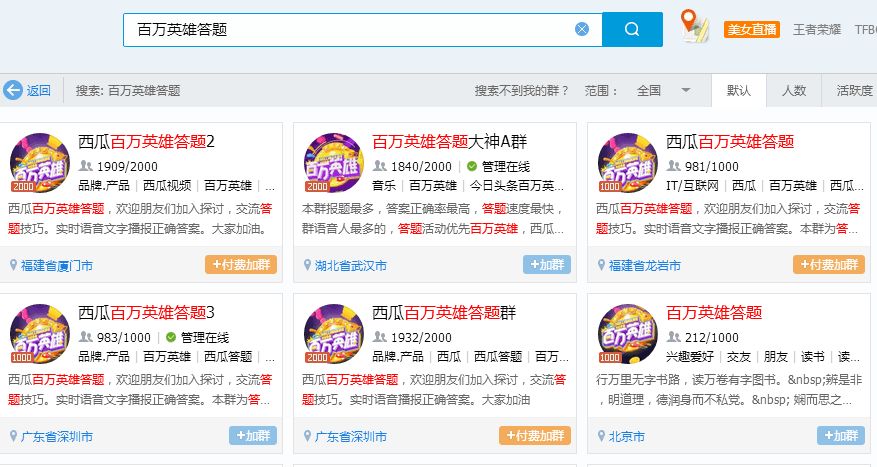Open the nearby map location icon
Screen dimensions: 877x467
694,25
